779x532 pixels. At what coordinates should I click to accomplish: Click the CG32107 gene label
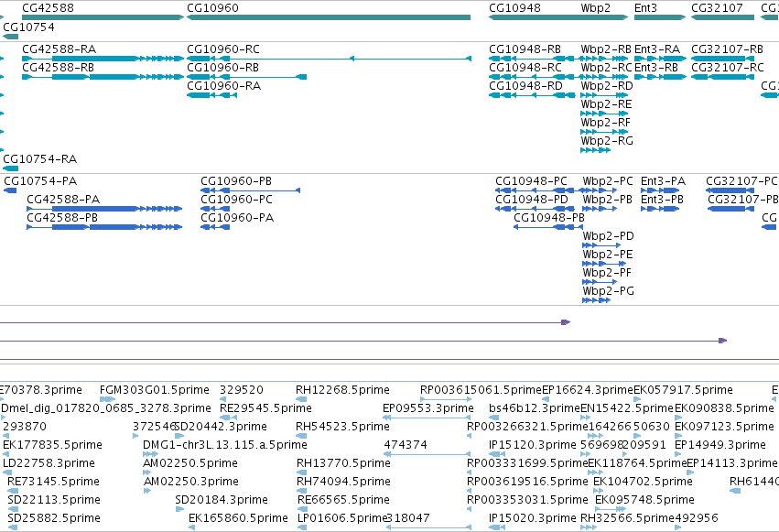click(717, 8)
